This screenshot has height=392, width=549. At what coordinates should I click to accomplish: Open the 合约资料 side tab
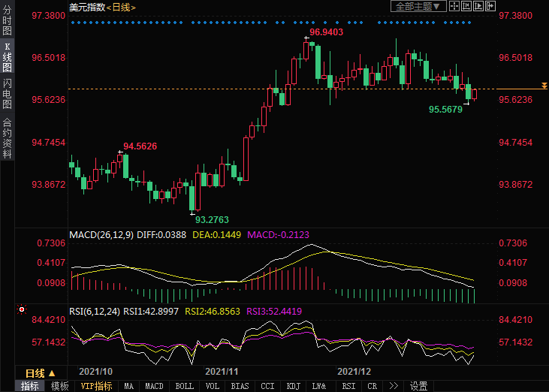pos(7,137)
